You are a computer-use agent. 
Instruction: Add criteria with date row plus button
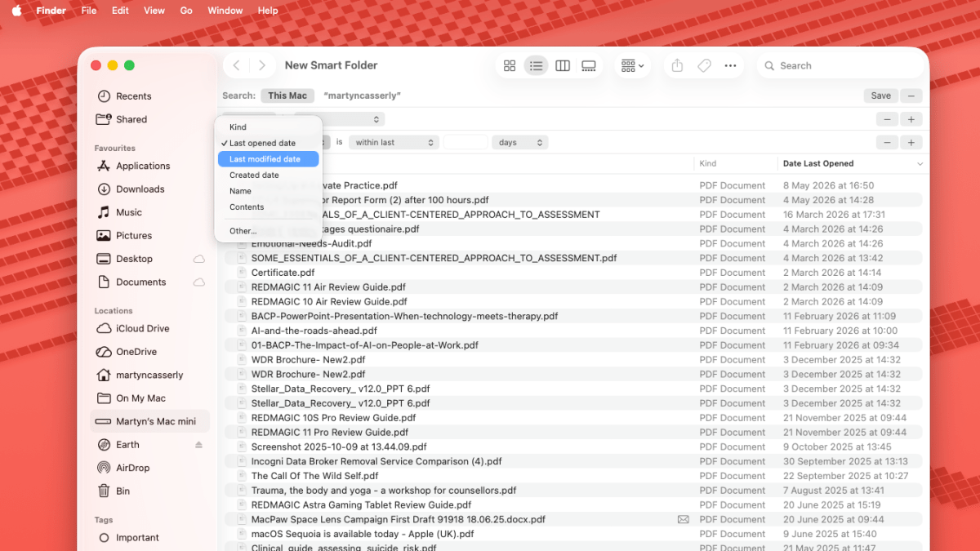(911, 143)
